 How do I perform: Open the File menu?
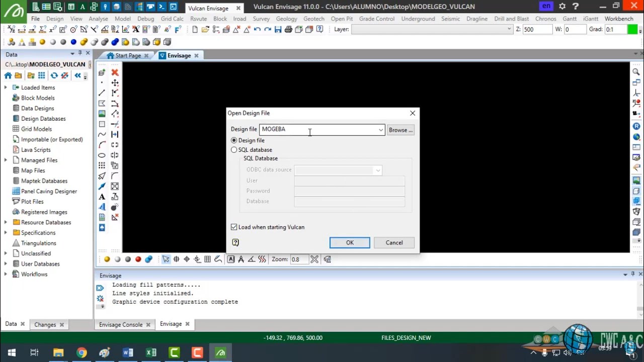(x=35, y=19)
